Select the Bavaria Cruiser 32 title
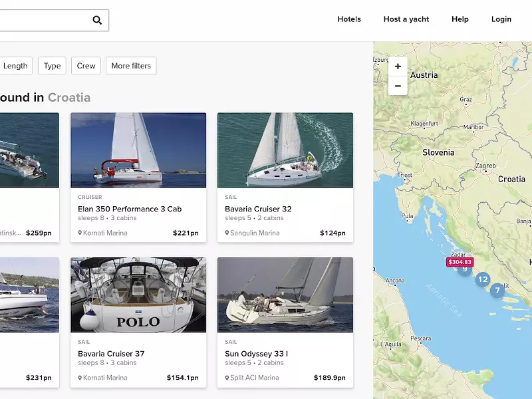The width and height of the screenshot is (532, 399). pos(258,209)
